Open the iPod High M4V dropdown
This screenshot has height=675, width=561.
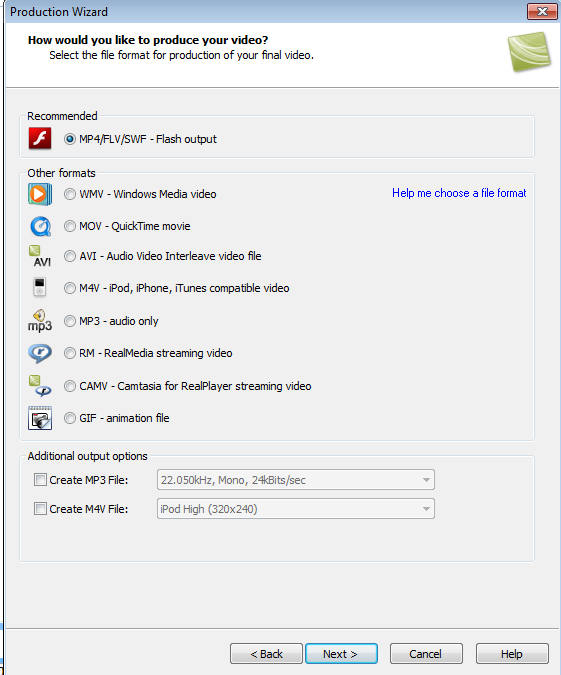pyautogui.click(x=296, y=509)
